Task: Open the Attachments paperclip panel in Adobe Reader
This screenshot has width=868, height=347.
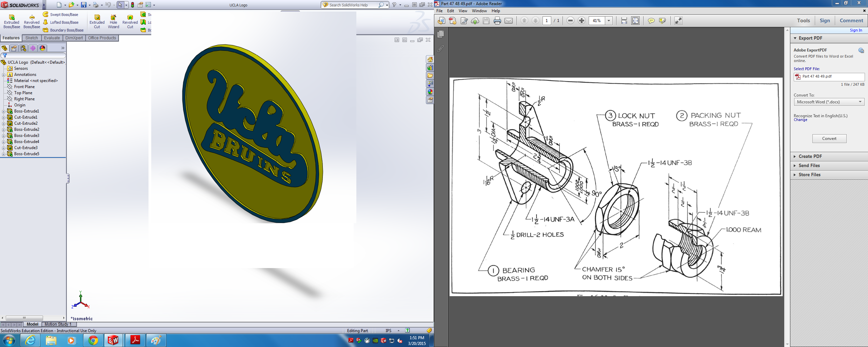Action: click(441, 48)
